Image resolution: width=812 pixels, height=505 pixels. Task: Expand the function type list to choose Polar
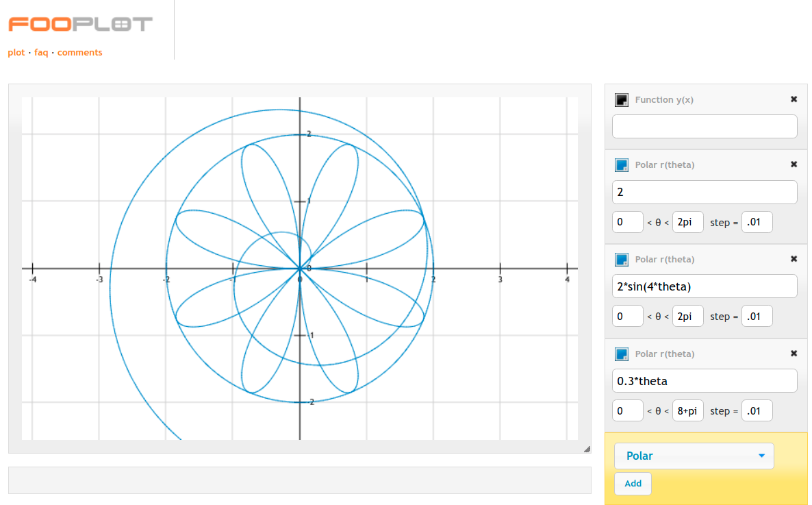tap(694, 456)
